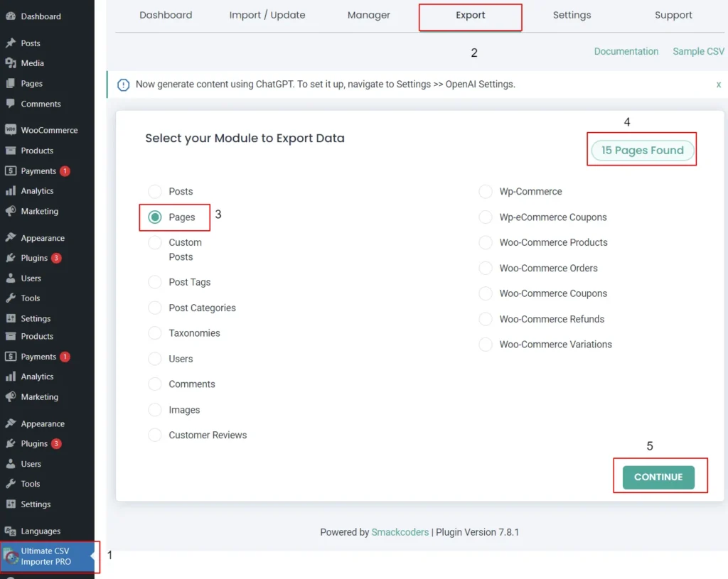Select the Posts radio button

coord(154,191)
